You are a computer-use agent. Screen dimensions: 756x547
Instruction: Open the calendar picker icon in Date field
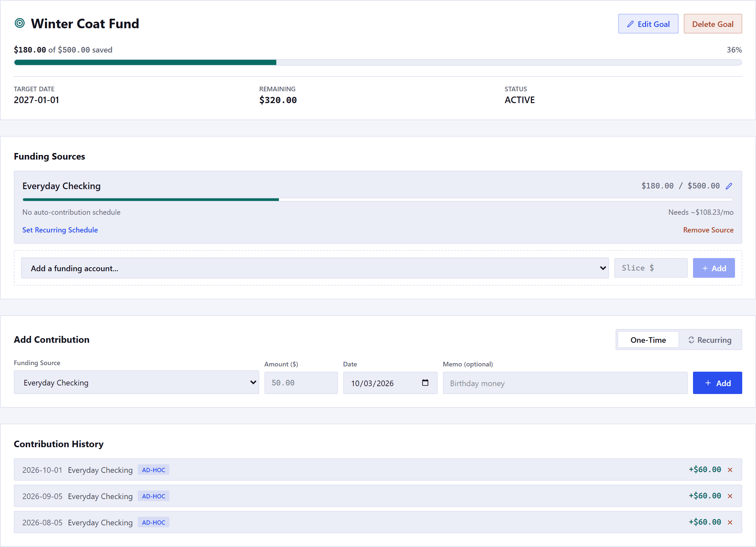[x=425, y=383]
